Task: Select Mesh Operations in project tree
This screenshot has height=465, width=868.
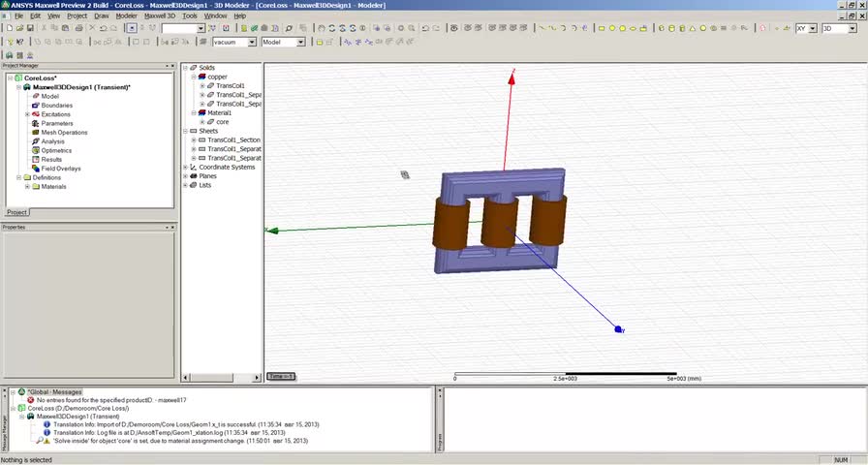Action: coord(64,133)
